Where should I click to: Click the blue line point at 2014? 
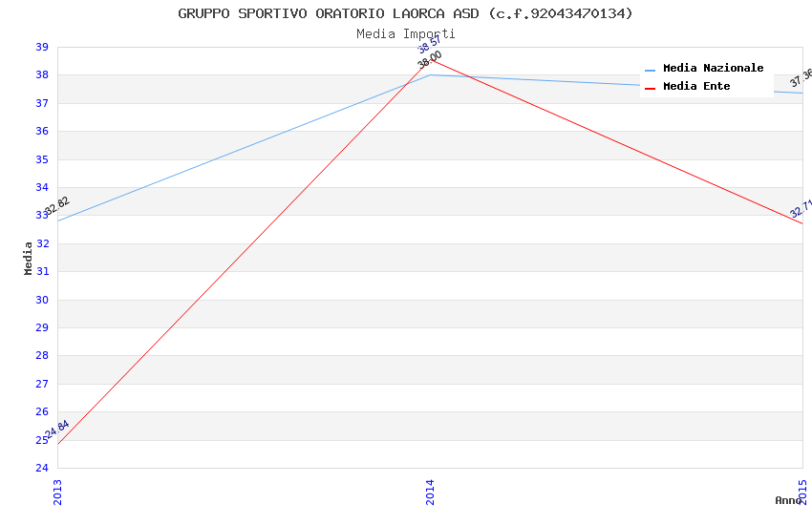(430, 75)
